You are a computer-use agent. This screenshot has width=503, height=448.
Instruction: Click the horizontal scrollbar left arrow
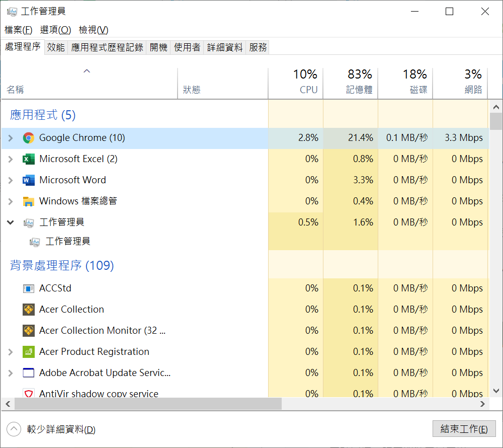click(x=8, y=404)
